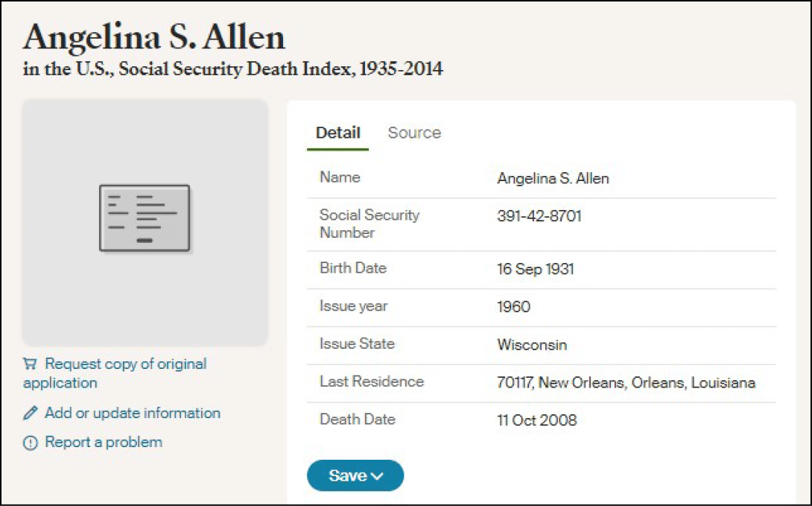The image size is (812, 506).
Task: Click the Last Residence New Orleans value
Action: pos(626,383)
